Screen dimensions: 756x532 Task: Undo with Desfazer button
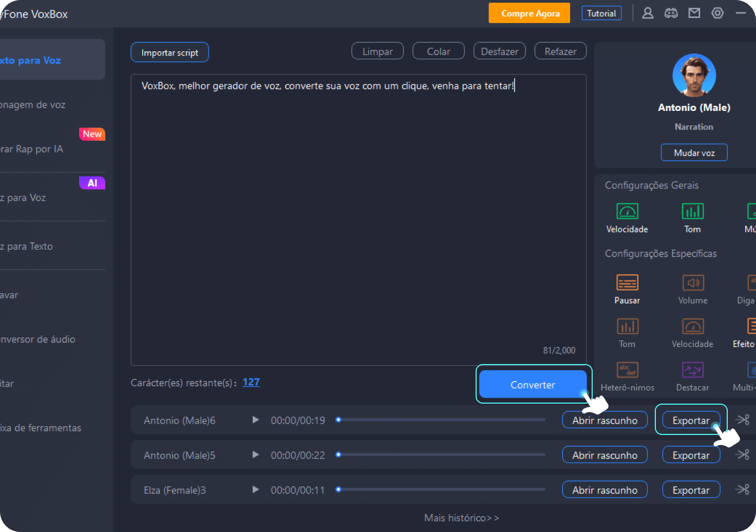click(x=499, y=51)
